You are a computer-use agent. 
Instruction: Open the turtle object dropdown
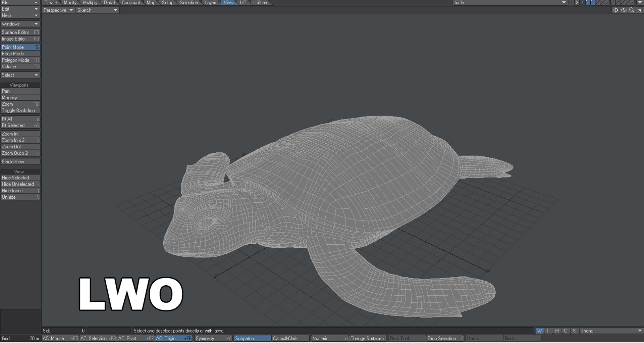click(x=510, y=3)
